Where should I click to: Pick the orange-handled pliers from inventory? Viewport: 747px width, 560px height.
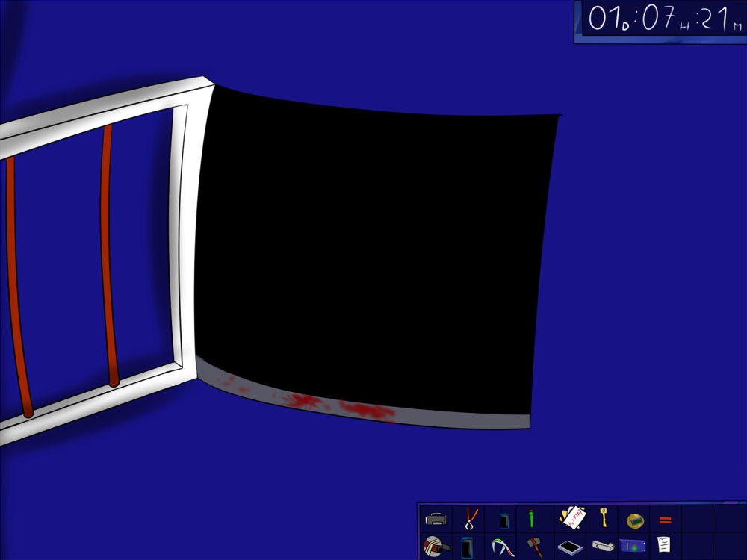tap(471, 518)
